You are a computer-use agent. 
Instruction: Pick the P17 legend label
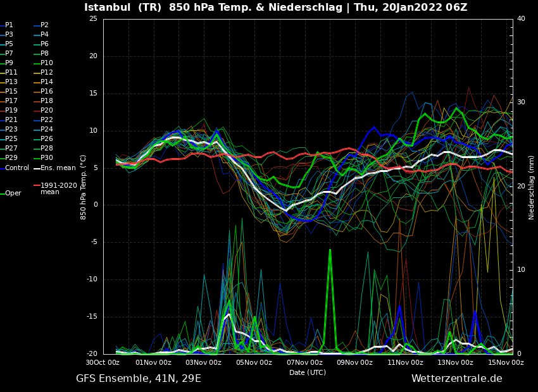pyautogui.click(x=9, y=101)
